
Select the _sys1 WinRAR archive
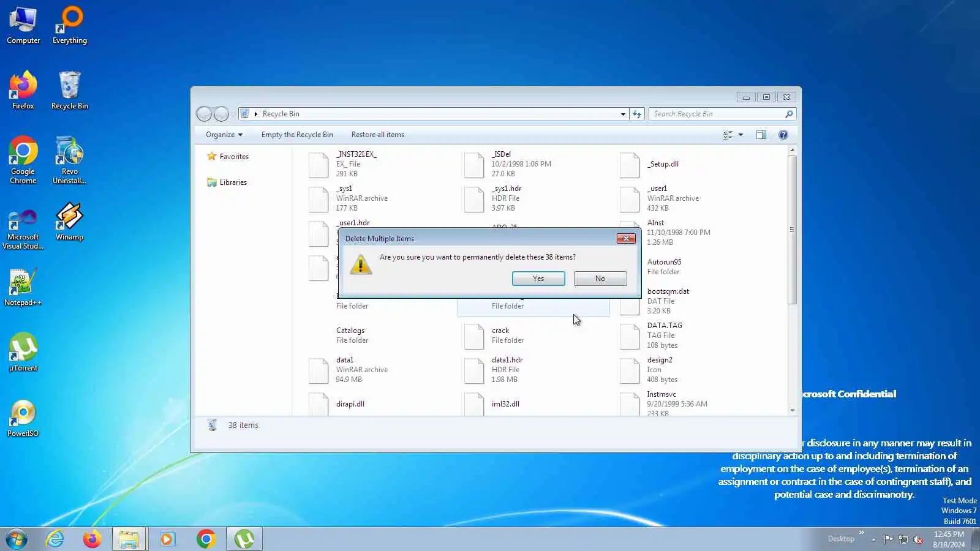pyautogui.click(x=377, y=198)
